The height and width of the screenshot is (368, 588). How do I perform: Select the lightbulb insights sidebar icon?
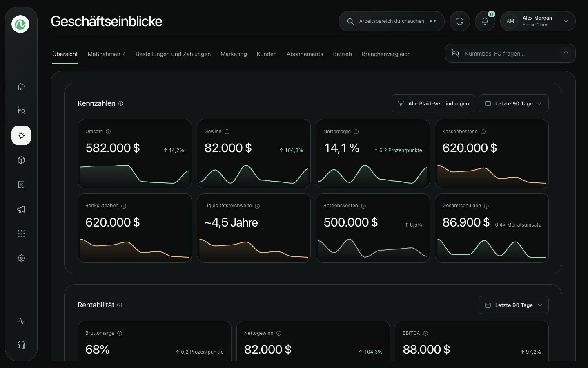21,135
